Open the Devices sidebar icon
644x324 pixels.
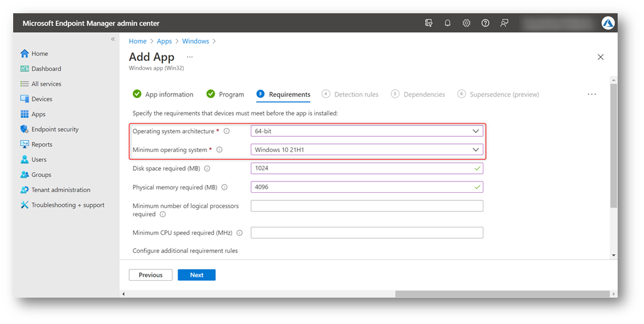click(24, 99)
